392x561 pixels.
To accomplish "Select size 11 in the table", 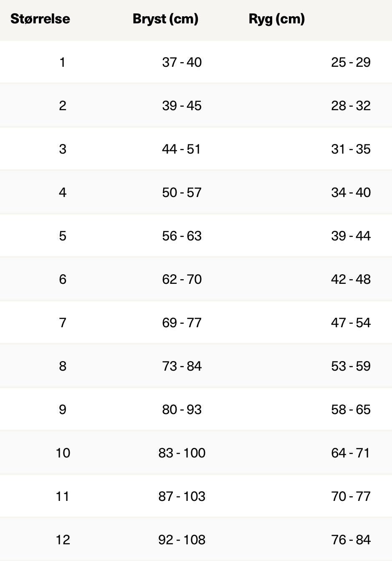I will click(x=63, y=496).
